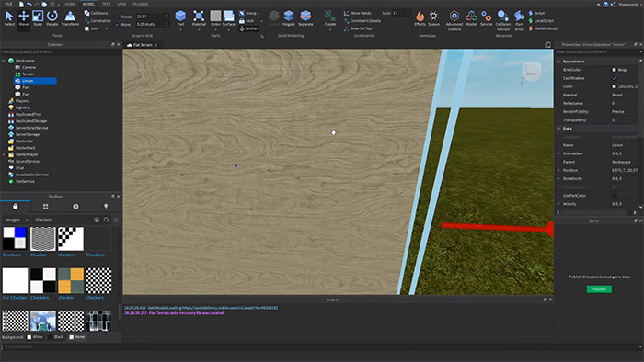
Task: Toggle the UsePartColor checkbox
Action: click(x=615, y=196)
